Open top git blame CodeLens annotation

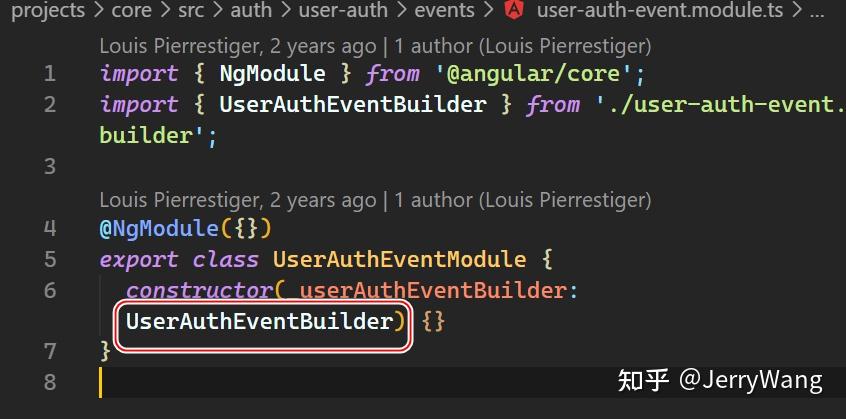(x=375, y=46)
